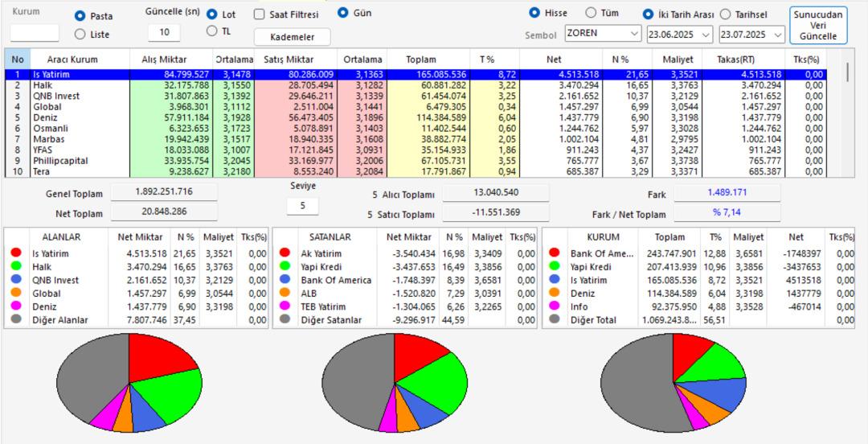Viewport: 868px width, 444px height.
Task: Click orange swatch beside ALB
Action: pyautogui.click(x=285, y=294)
